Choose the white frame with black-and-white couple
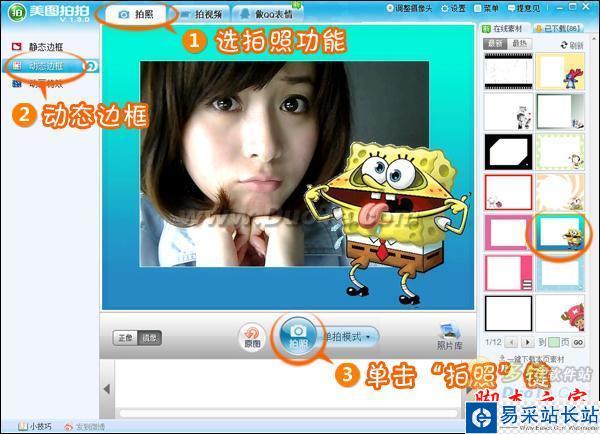This screenshot has width=600, height=434. pyautogui.click(x=508, y=112)
